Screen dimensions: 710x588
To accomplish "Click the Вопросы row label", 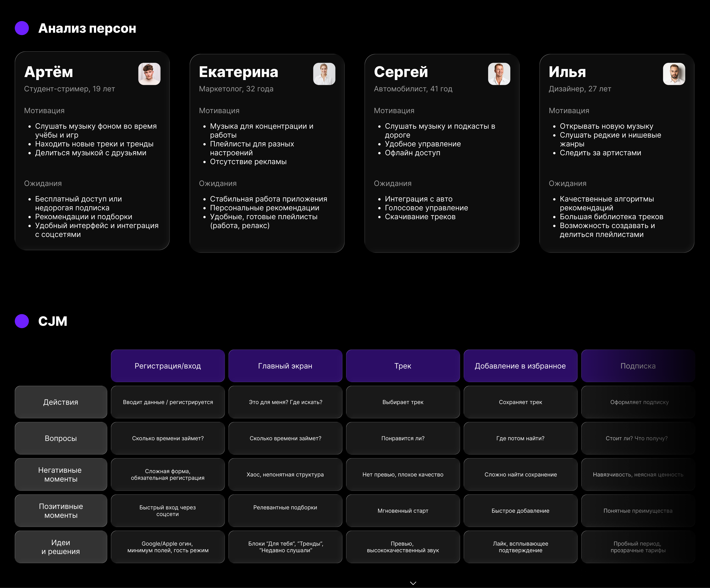I will point(61,438).
